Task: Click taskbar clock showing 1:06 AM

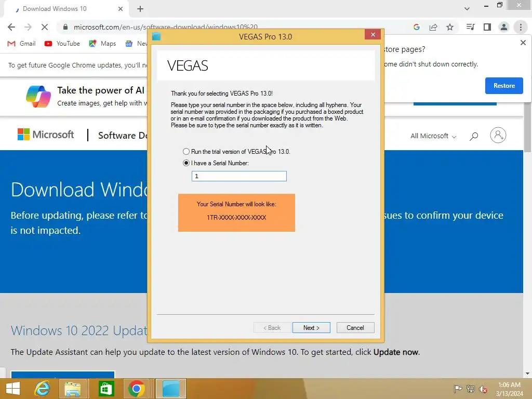Action: tap(509, 389)
